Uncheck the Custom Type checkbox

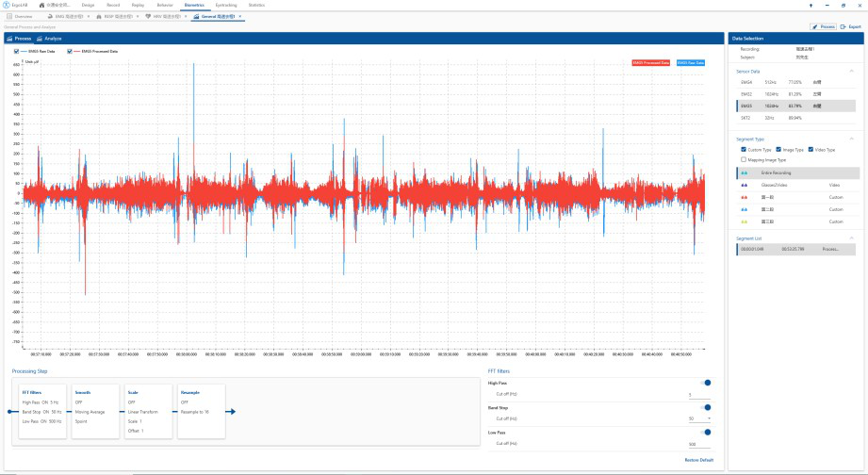pos(744,149)
